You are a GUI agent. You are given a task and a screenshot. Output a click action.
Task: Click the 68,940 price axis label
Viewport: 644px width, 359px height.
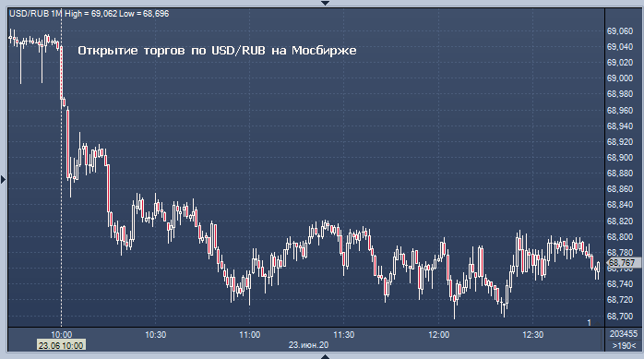pyautogui.click(x=620, y=126)
